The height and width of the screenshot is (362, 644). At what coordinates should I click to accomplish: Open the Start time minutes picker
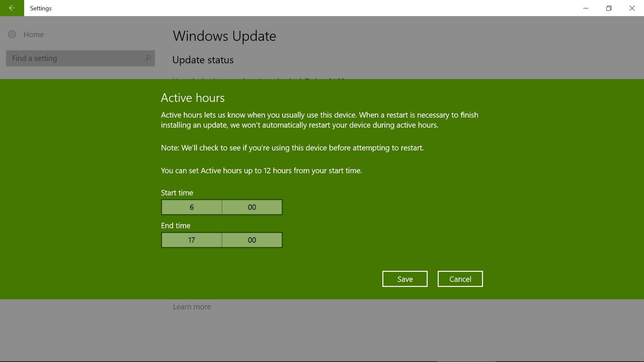coord(252,207)
